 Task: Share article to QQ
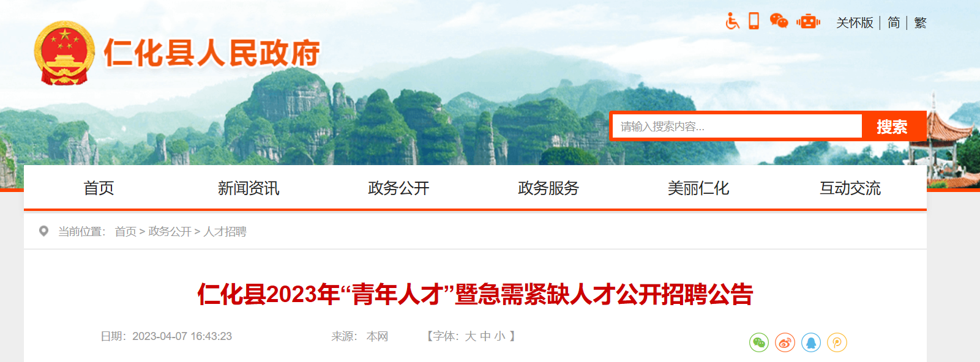tap(811, 342)
